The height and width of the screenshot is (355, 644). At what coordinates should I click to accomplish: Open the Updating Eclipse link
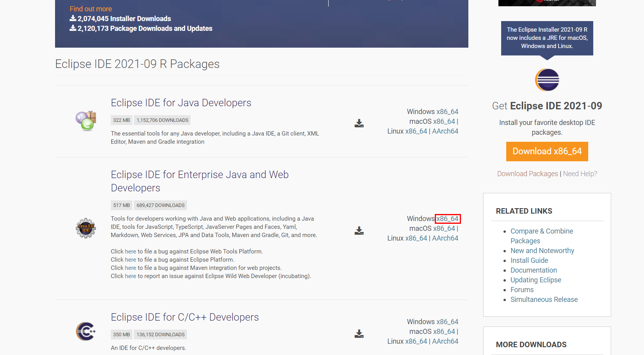(536, 280)
